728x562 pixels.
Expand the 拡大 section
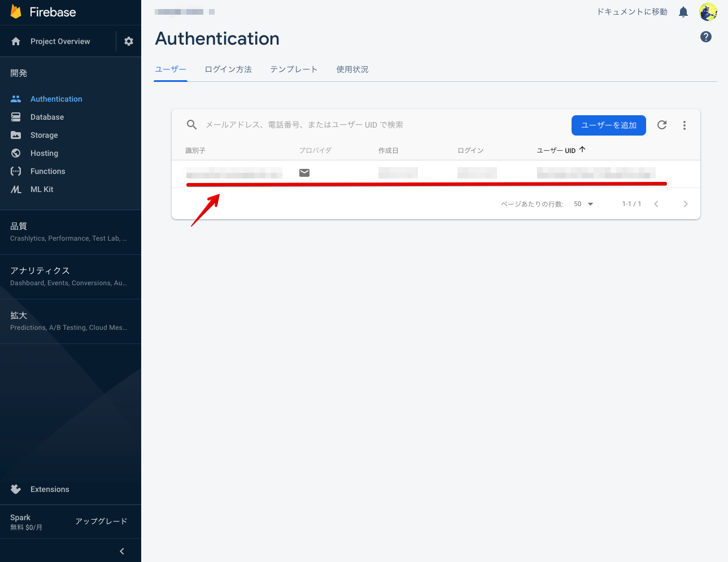[x=71, y=321]
